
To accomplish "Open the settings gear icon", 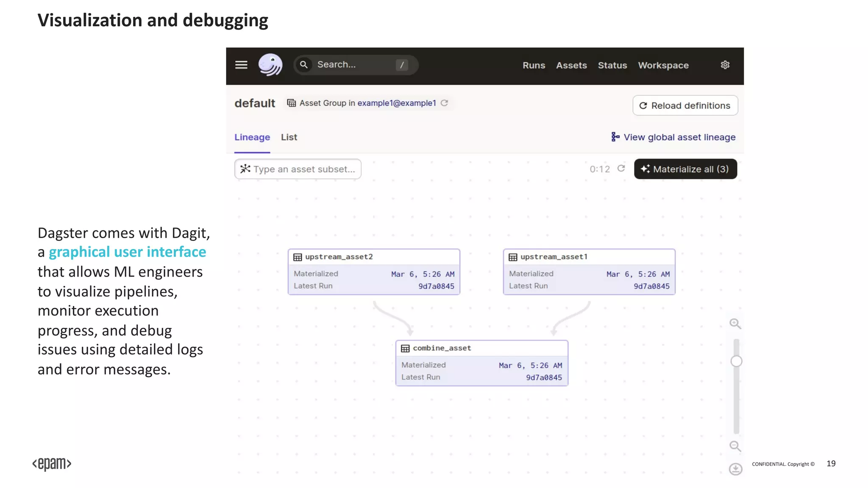I will pyautogui.click(x=725, y=65).
